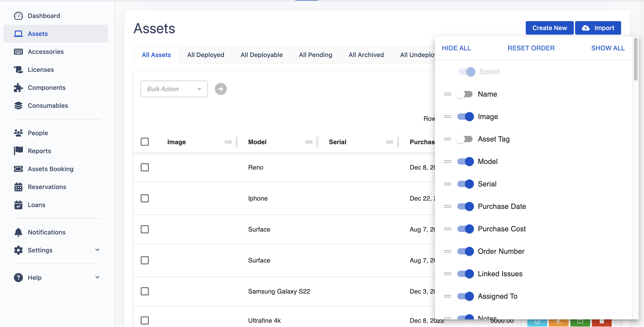Image resolution: width=644 pixels, height=327 pixels.
Task: Click the bulk action go arrow
Action: click(x=221, y=89)
